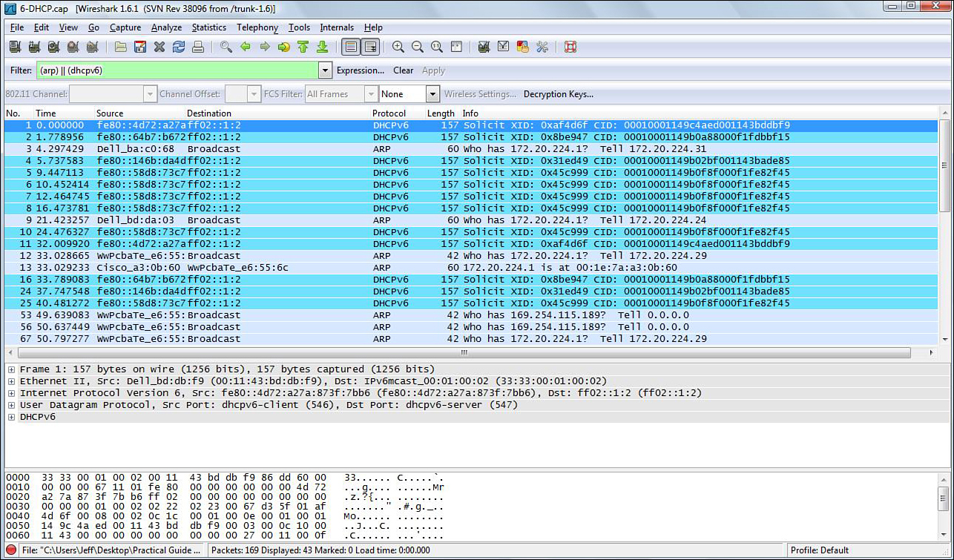Open the Telephony menu
This screenshot has height=560, width=954.
(257, 27)
